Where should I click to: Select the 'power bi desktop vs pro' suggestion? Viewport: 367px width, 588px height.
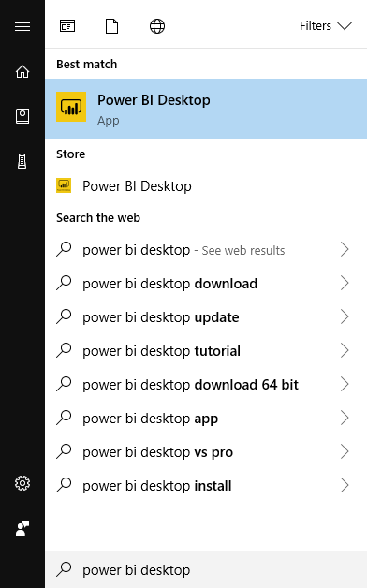tap(206, 452)
